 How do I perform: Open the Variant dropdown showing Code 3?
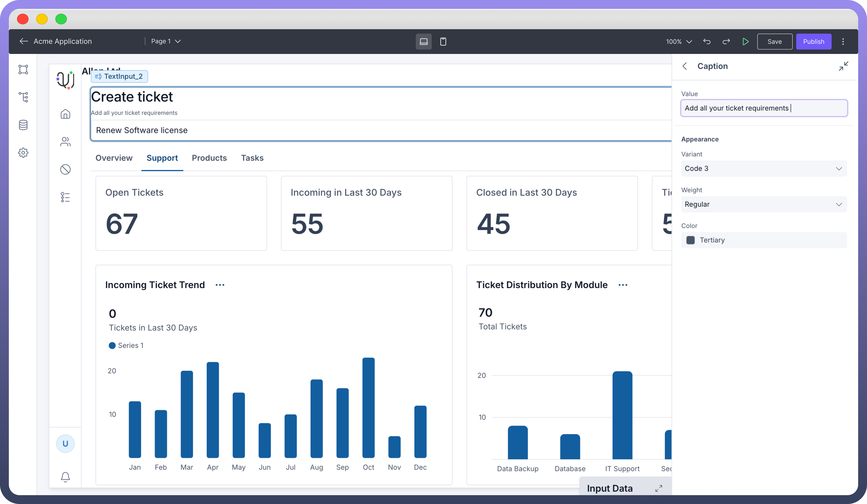tap(764, 168)
